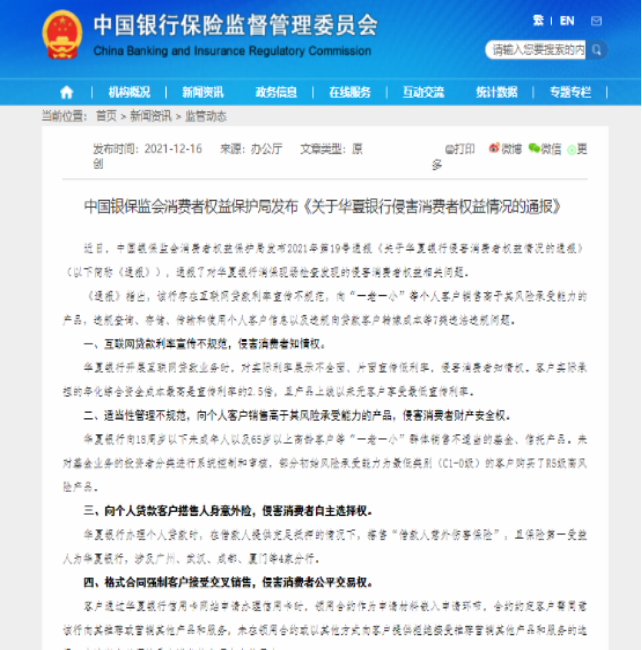
Task: Click publish date 2021-12-16
Action: point(173,149)
